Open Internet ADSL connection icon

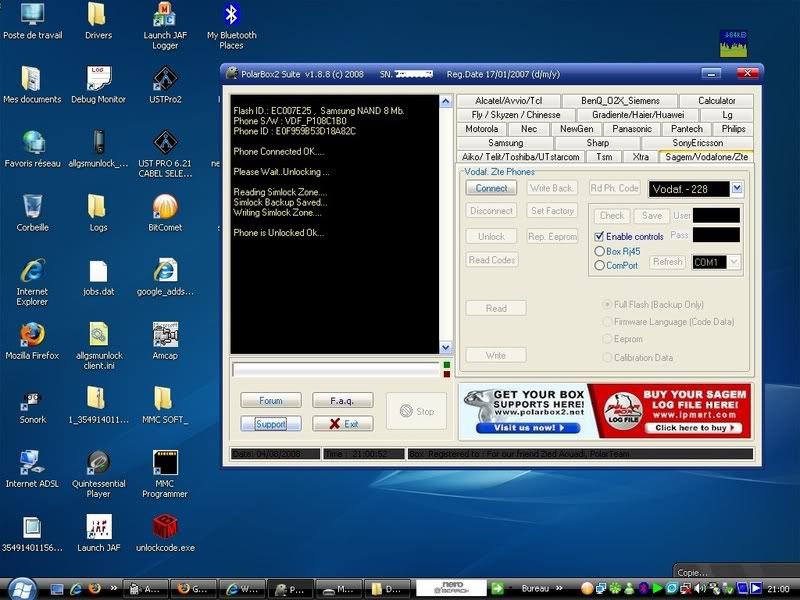point(32,469)
